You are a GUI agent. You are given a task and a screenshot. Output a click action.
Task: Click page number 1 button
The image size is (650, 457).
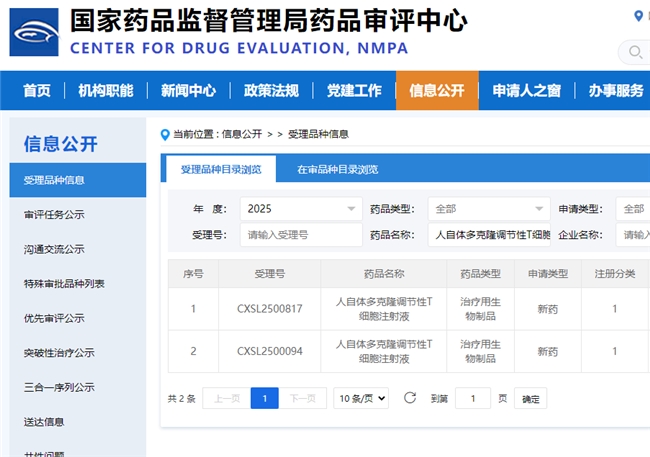click(264, 398)
